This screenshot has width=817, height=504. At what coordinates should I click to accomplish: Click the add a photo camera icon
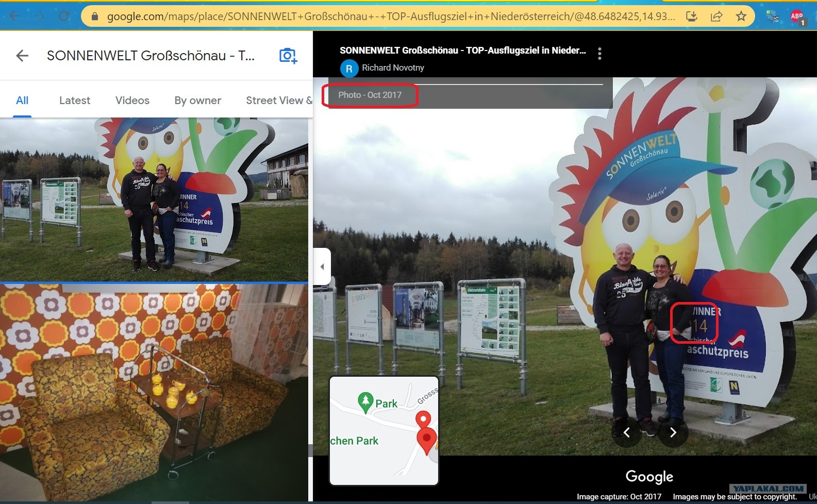click(x=288, y=56)
